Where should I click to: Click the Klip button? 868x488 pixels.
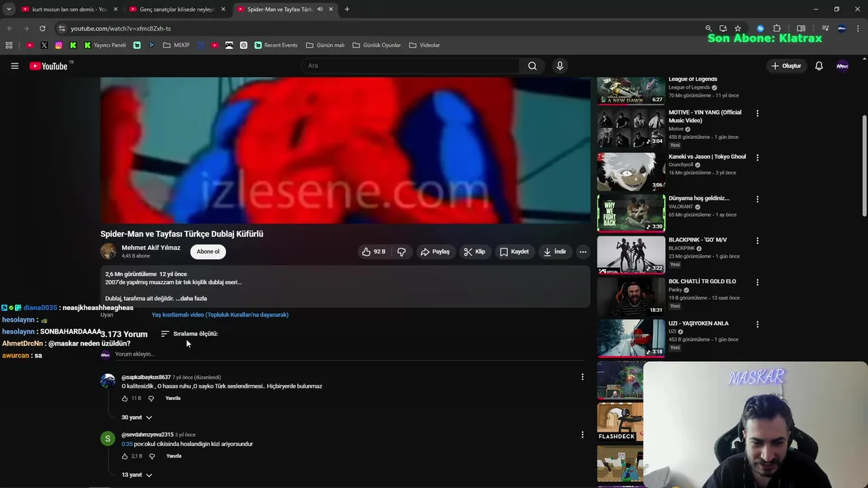tap(475, 251)
